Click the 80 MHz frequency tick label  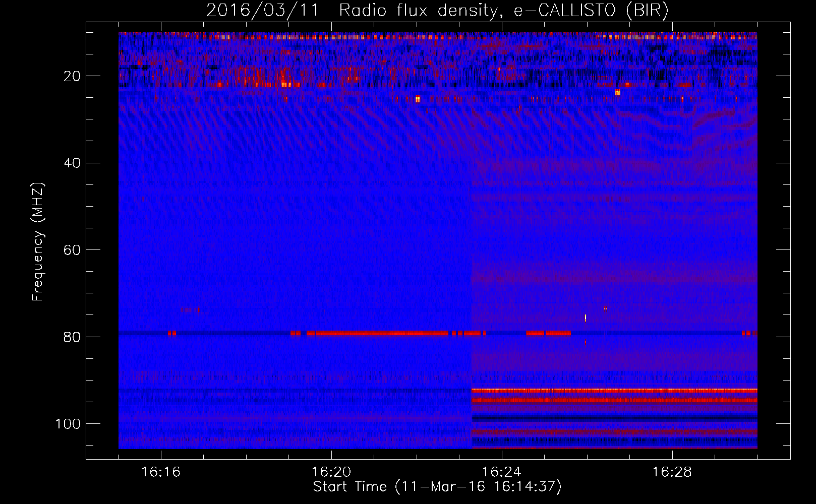tap(73, 337)
